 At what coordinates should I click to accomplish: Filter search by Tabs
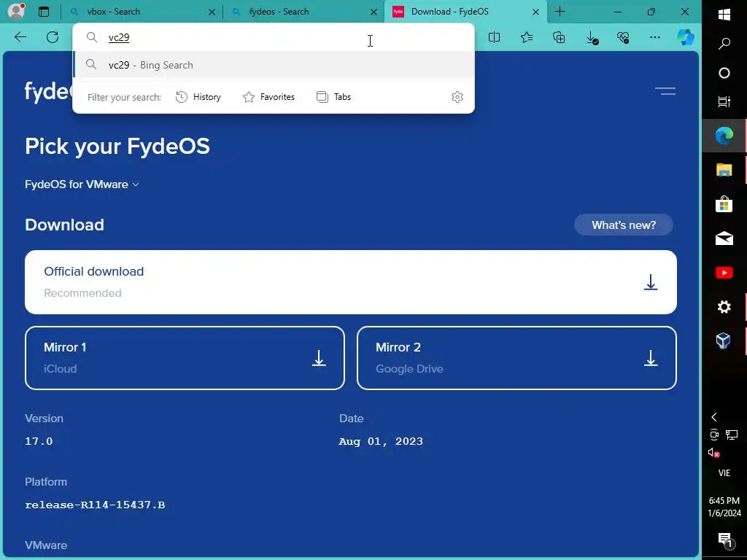pos(333,97)
